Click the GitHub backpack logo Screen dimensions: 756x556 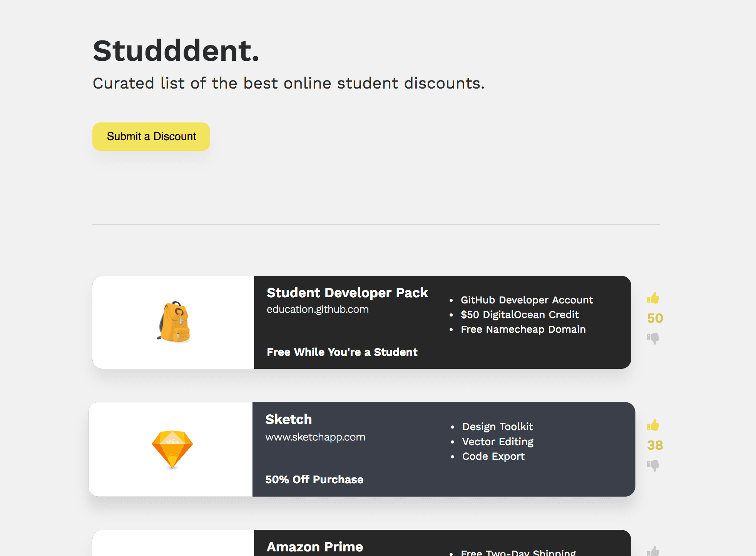pos(174,322)
